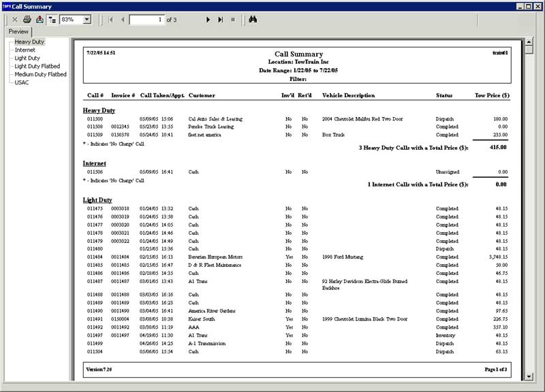The width and height of the screenshot is (545, 392).
Task: Click customer Cal Auto Sales & Leasing
Action: (x=215, y=119)
